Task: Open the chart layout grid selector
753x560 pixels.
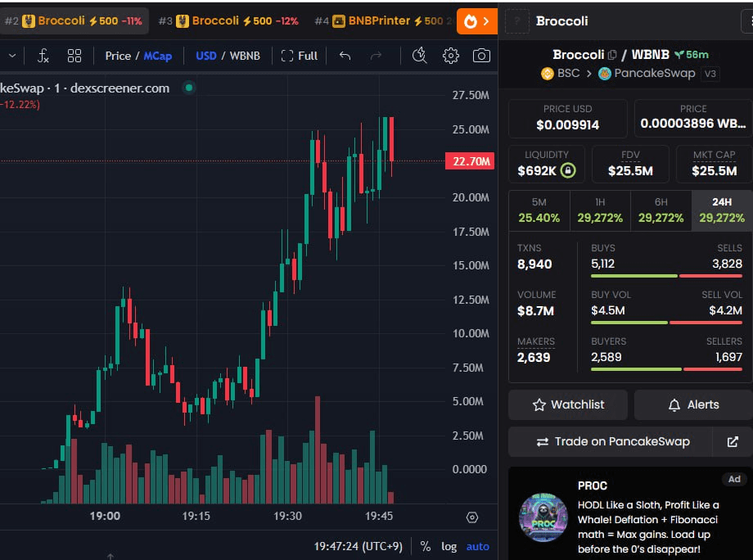Action: [74, 56]
